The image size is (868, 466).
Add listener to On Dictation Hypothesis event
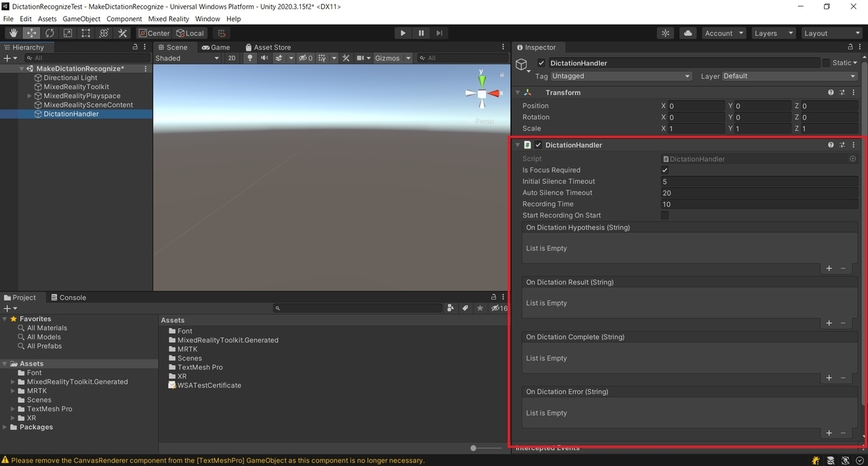[829, 268]
